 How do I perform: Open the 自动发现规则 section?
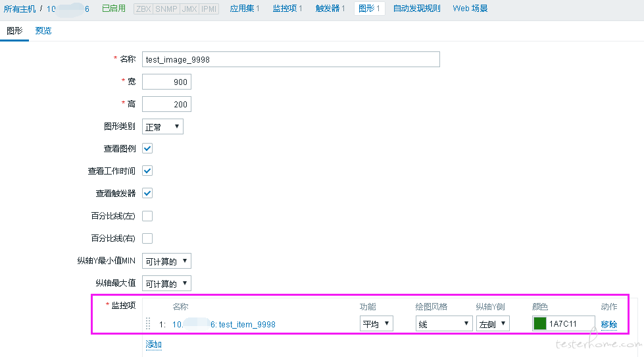tap(416, 9)
